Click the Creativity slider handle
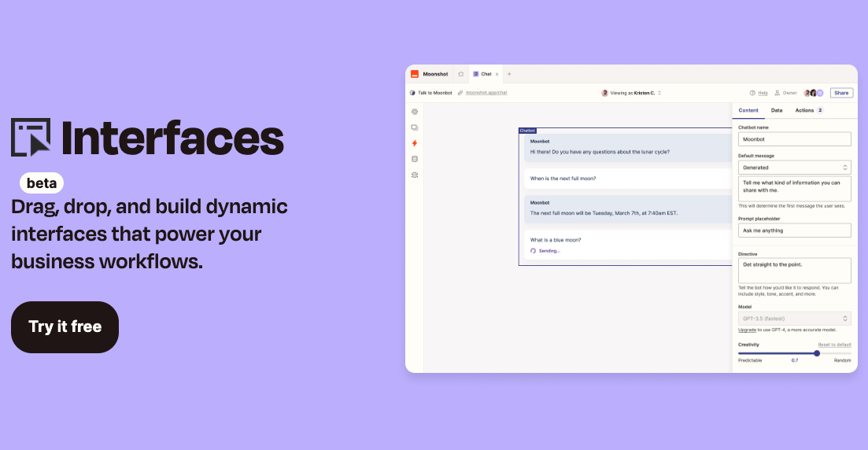Screen dimensions: 868x450 tap(817, 353)
